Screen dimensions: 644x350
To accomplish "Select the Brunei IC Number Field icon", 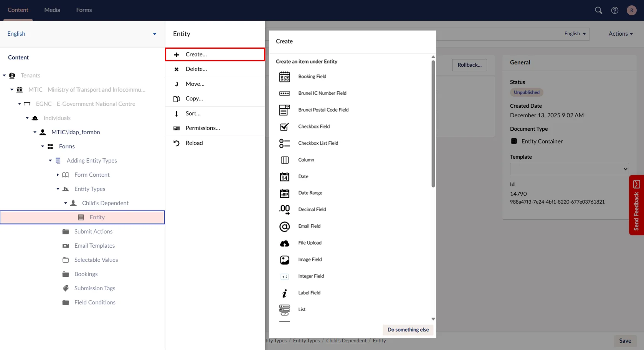I will tap(284, 94).
